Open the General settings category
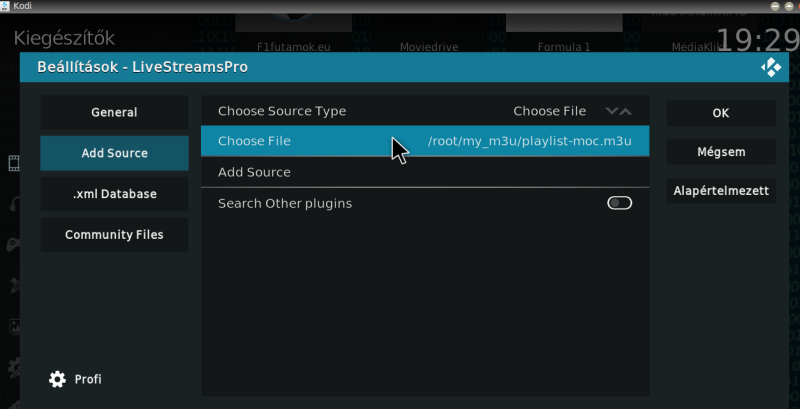Viewport: 800px width, 409px height. coord(114,112)
